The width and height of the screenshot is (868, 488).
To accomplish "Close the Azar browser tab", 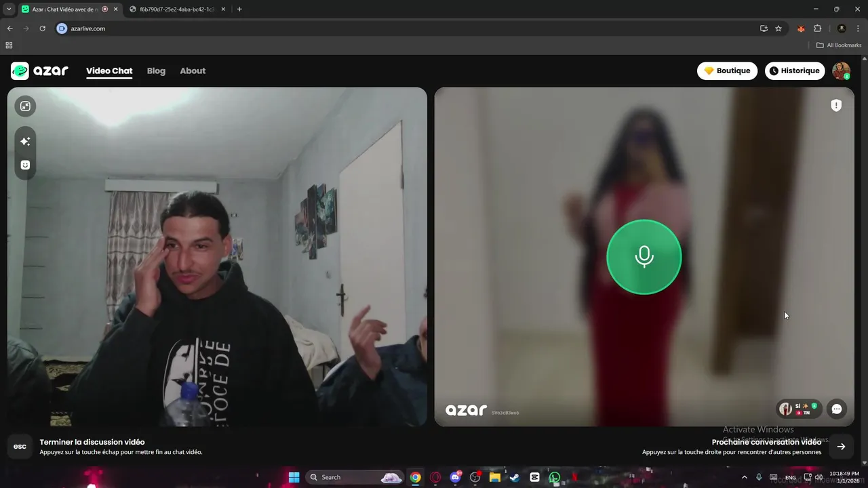I will point(115,9).
